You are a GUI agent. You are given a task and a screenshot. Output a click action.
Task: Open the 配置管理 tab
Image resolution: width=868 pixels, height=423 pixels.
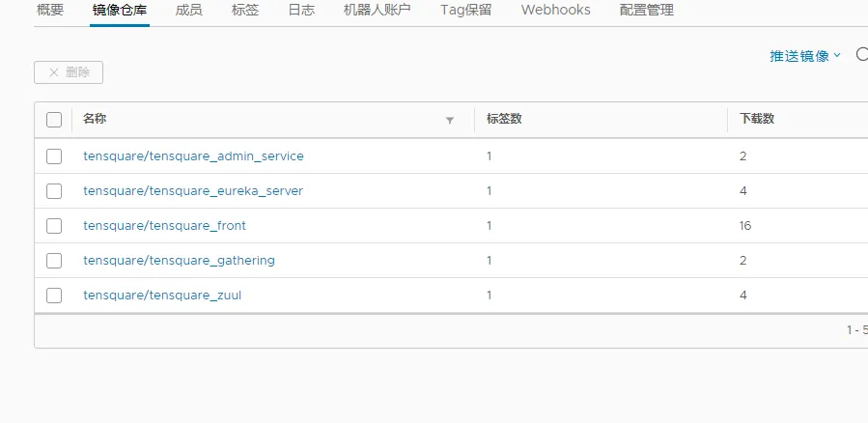647,11
